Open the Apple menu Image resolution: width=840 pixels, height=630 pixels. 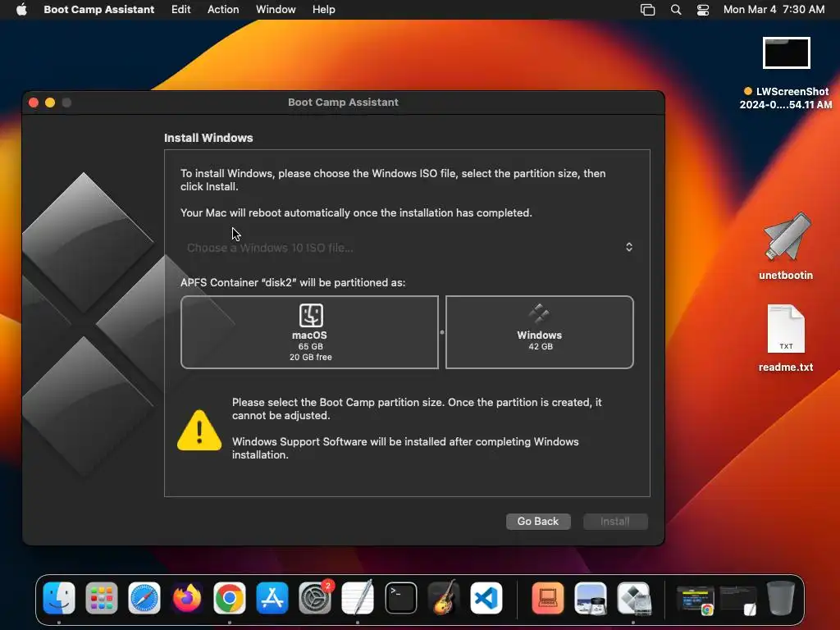click(21, 10)
